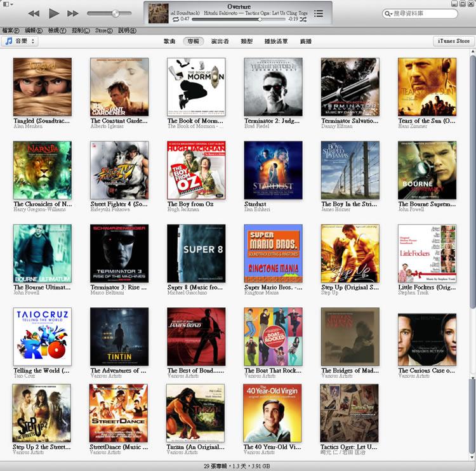
Task: Select The Best of Bond album cover
Action: tap(196, 336)
